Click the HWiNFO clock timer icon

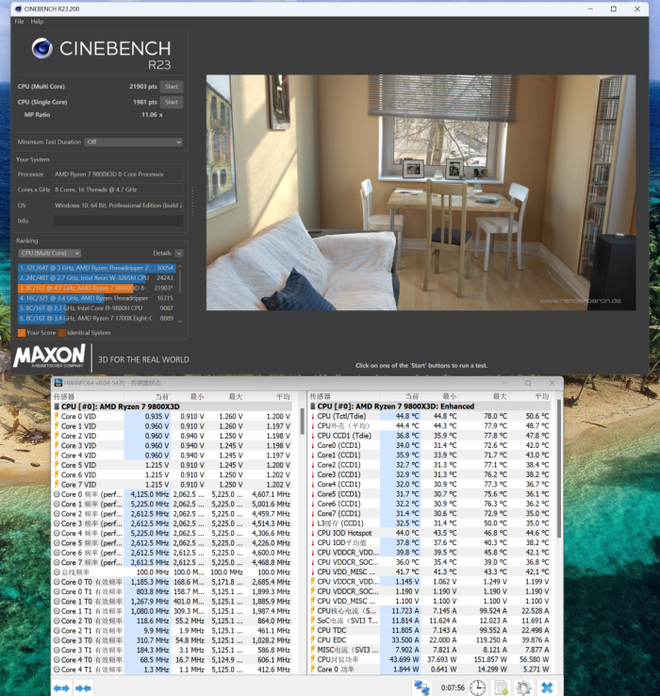click(x=478, y=688)
